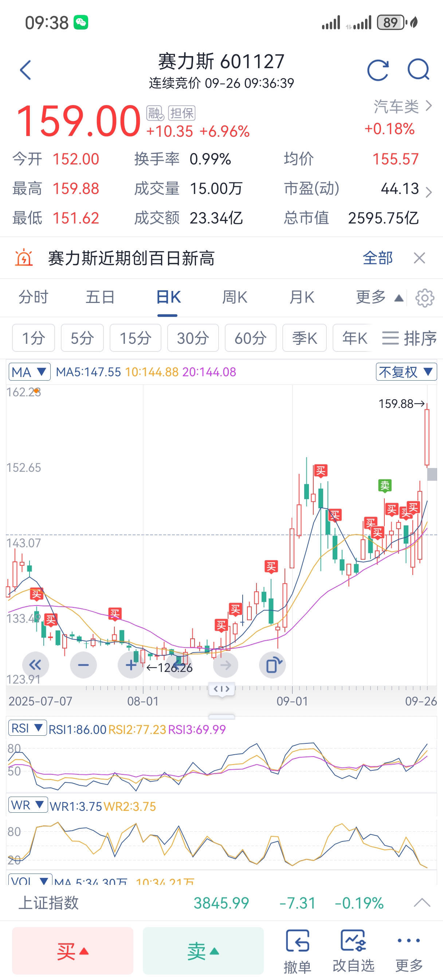Zoom out chart with minus button

pos(83,665)
